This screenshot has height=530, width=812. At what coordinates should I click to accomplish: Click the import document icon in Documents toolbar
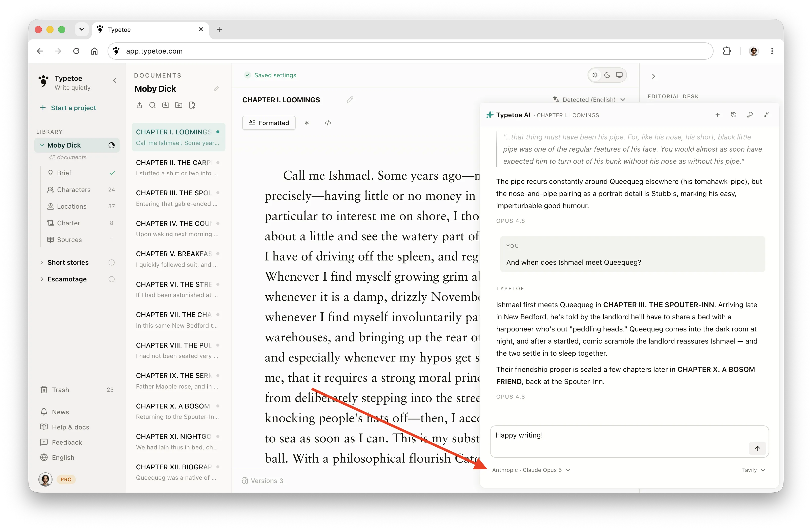click(165, 105)
